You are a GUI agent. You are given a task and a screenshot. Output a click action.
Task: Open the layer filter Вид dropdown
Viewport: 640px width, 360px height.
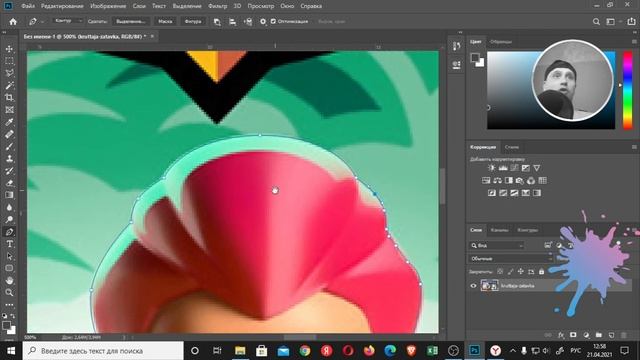point(497,246)
